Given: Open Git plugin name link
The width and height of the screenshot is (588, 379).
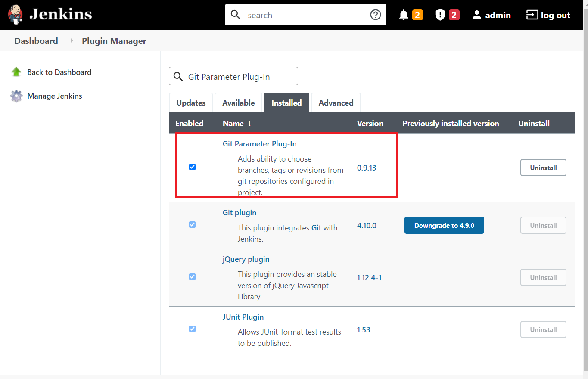Looking at the screenshot, I should tap(240, 213).
